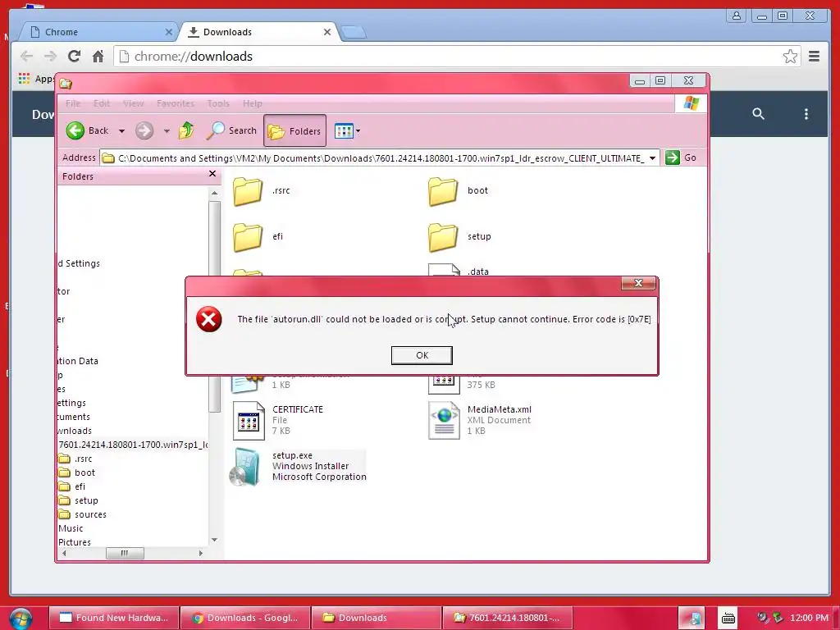This screenshot has height=630, width=840.
Task: Open the Edit menu in Explorer
Action: 102,103
